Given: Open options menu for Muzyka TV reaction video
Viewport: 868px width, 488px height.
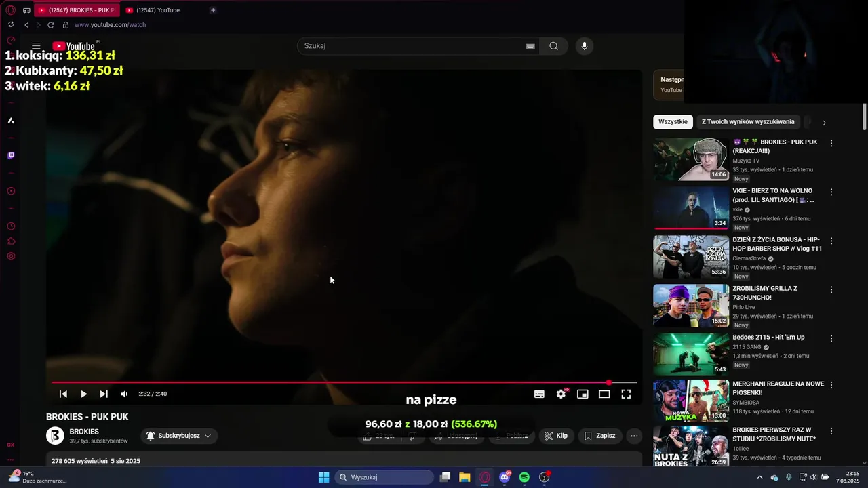Looking at the screenshot, I should tap(831, 143).
